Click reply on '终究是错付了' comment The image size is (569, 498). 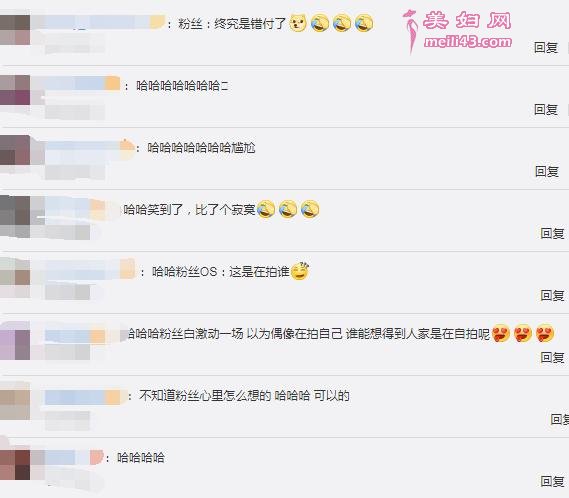546,48
